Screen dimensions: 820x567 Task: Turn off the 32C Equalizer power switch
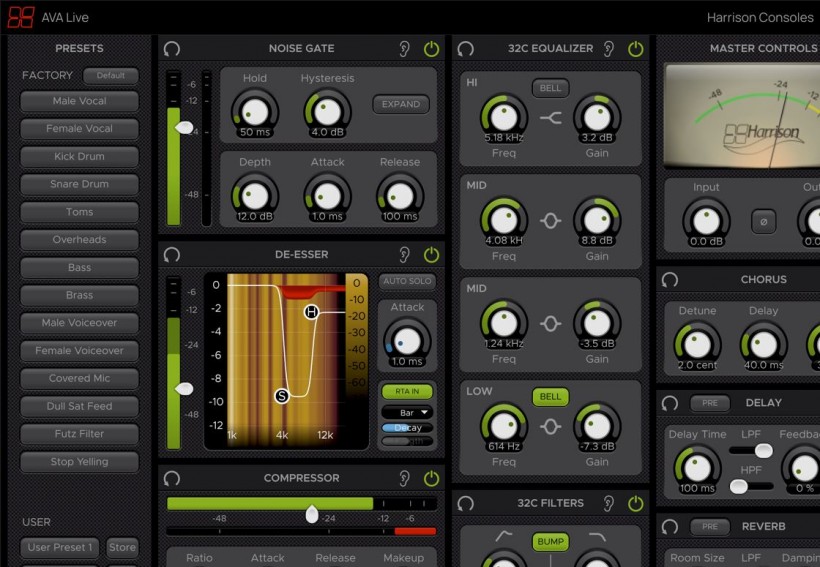pyautogui.click(x=635, y=48)
